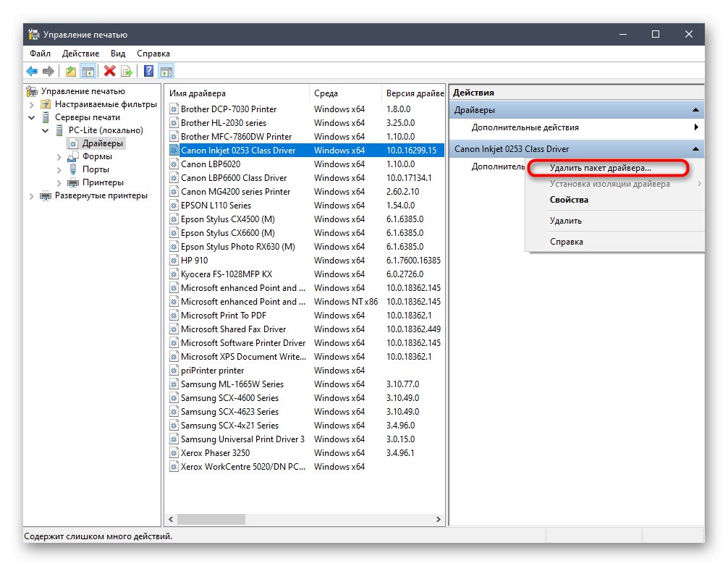728x566 pixels.
Task: Click driver icon beside Kyocera FS-1028MFP KX
Action: coord(174,274)
